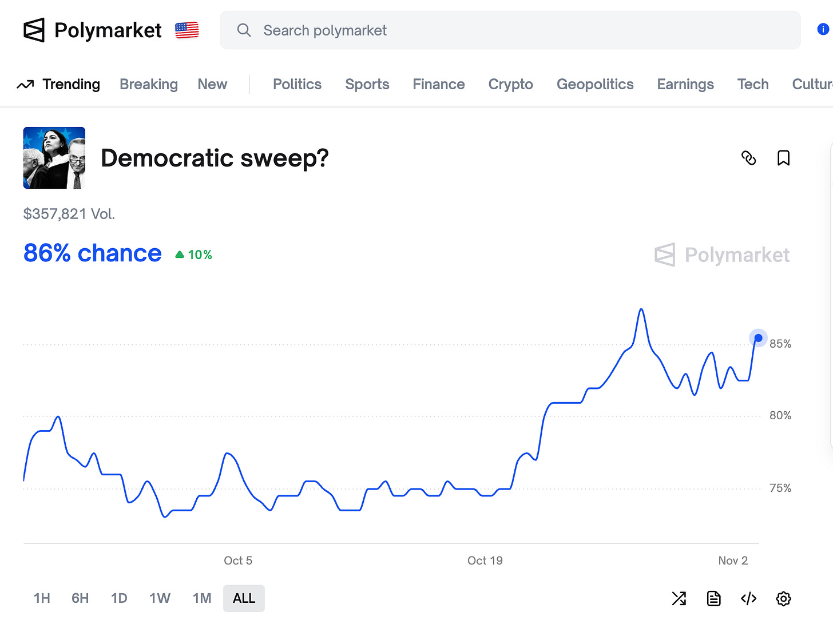Click the chart's current data point
Viewport: 833px width, 644px height.
pyautogui.click(x=758, y=338)
